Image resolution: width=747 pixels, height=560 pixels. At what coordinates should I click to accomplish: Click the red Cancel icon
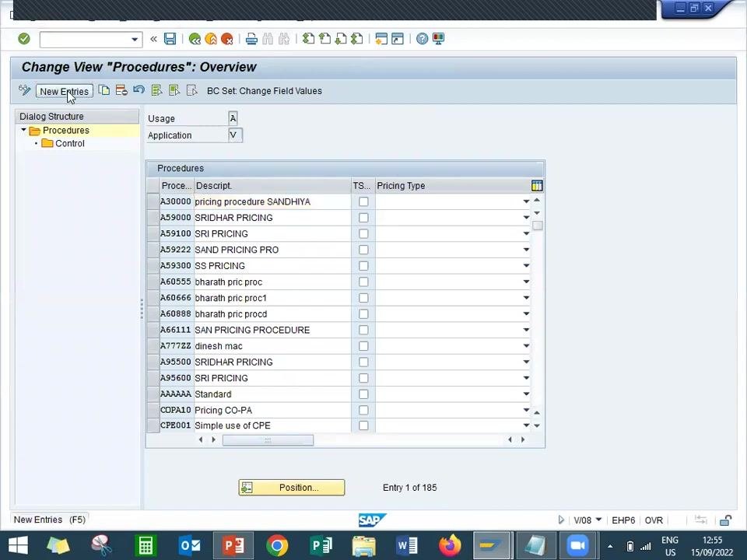point(227,39)
